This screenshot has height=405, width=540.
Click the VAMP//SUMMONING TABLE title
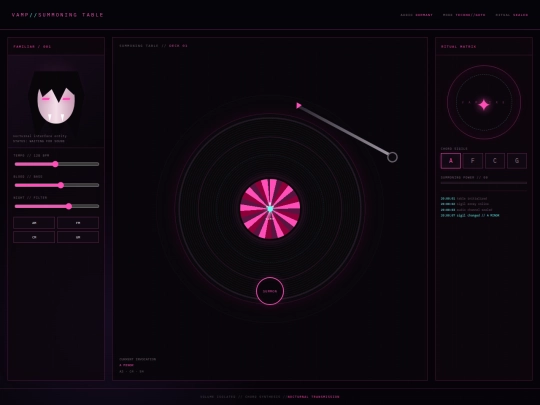[58, 15]
